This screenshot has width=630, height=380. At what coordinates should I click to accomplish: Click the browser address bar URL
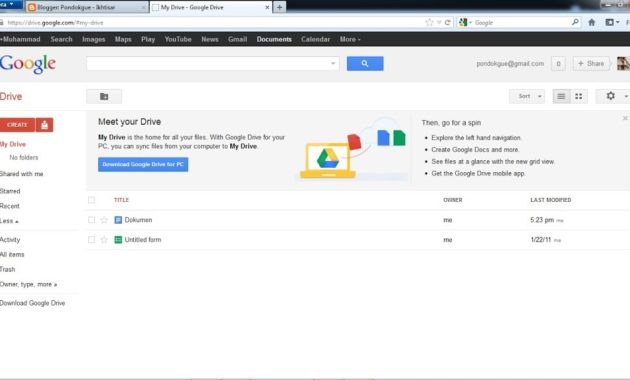tap(55, 23)
